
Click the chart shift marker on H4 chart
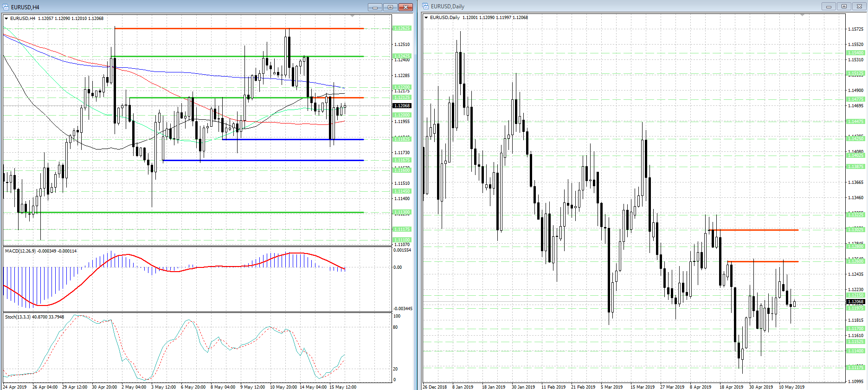(353, 16)
